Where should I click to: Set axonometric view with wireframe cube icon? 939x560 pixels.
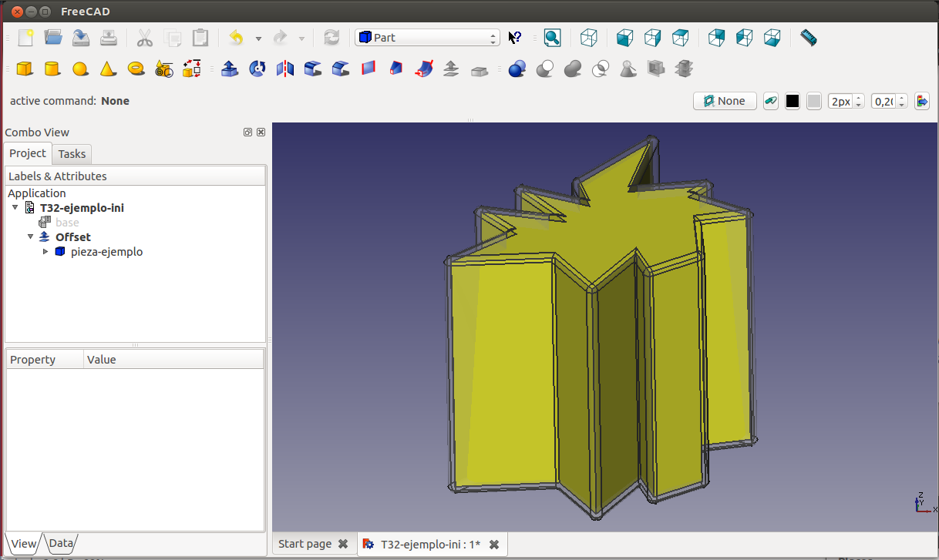[x=589, y=38]
